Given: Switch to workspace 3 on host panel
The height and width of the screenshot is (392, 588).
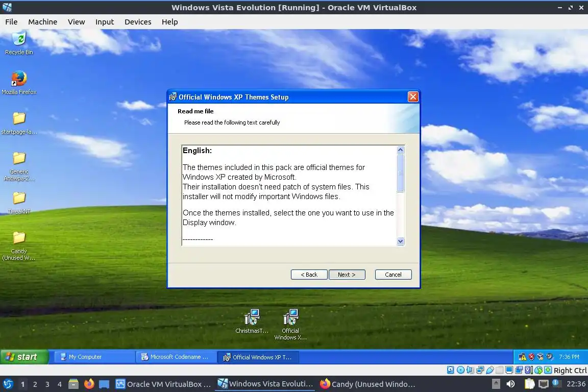Looking at the screenshot, I should pyautogui.click(x=47, y=384).
